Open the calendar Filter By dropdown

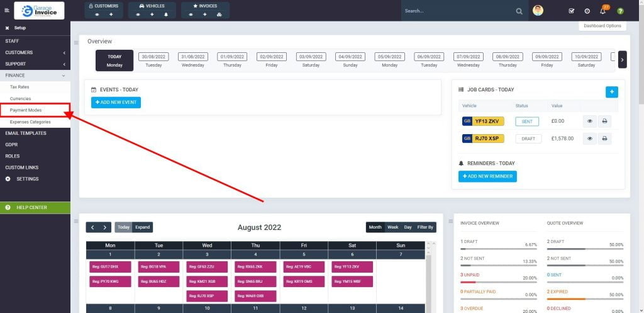pyautogui.click(x=426, y=227)
